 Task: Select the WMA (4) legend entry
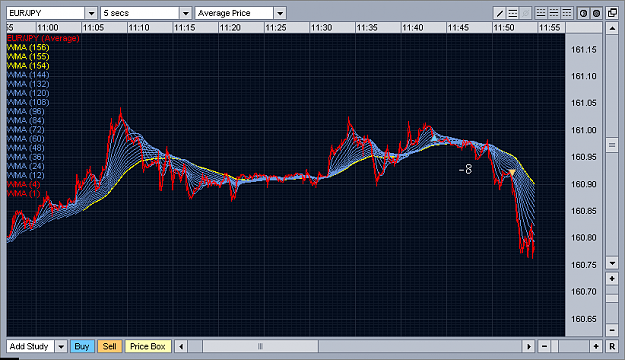(24, 185)
